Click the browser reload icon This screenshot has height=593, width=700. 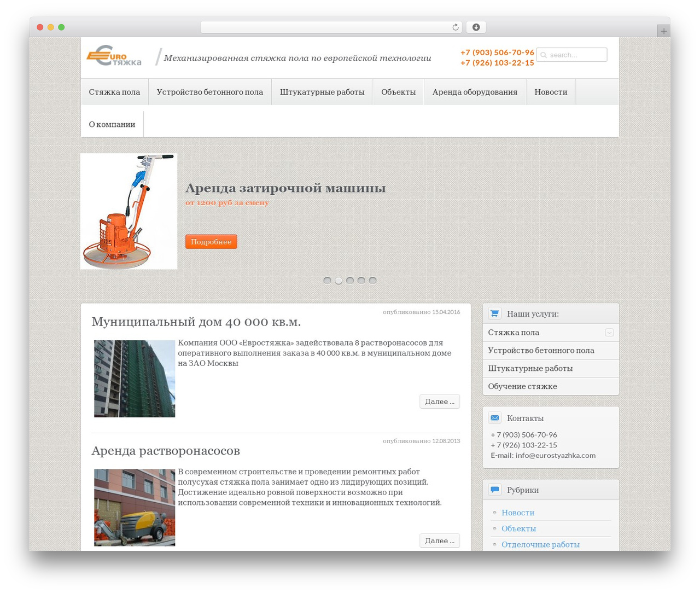456,27
